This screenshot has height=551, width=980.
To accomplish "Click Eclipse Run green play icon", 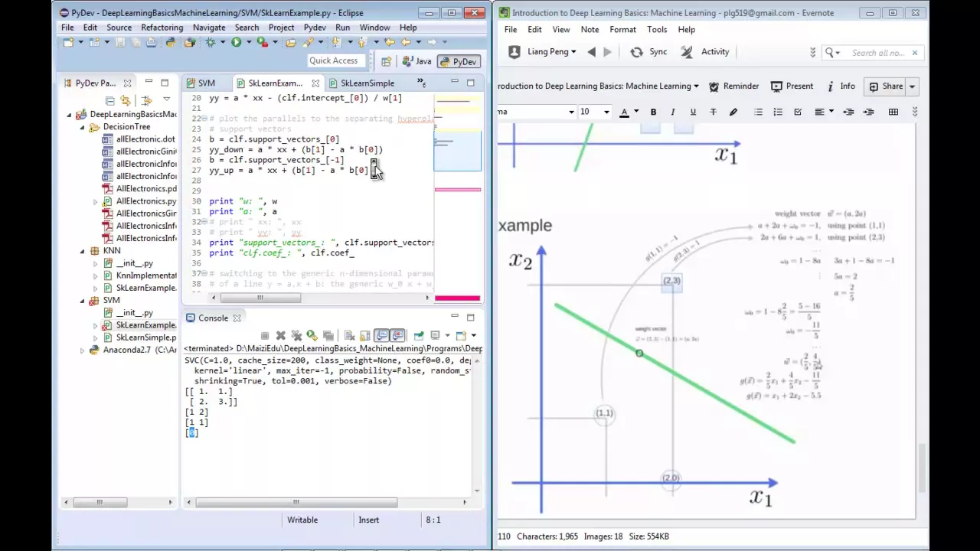I will pos(236,42).
